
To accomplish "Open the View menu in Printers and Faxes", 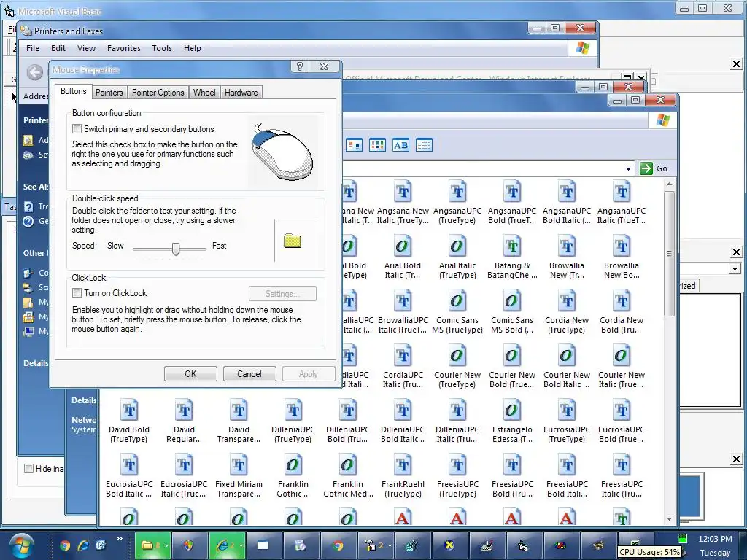I will point(86,48).
